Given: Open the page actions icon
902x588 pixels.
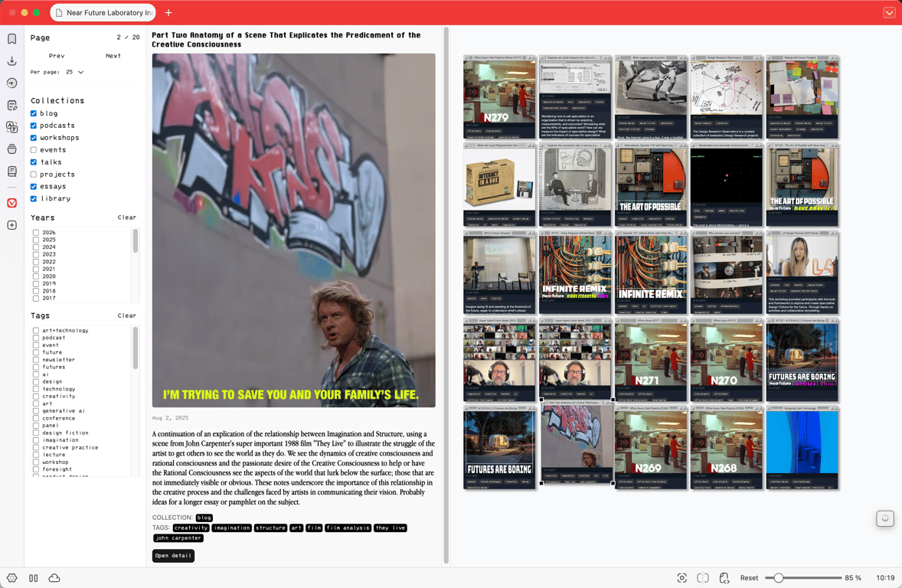Looking at the screenshot, I should pos(724,577).
